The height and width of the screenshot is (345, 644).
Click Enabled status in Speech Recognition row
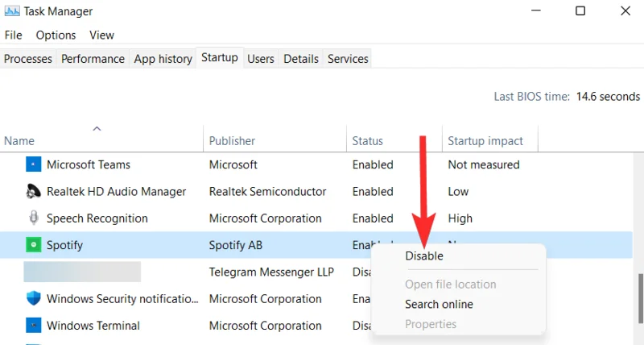373,218
